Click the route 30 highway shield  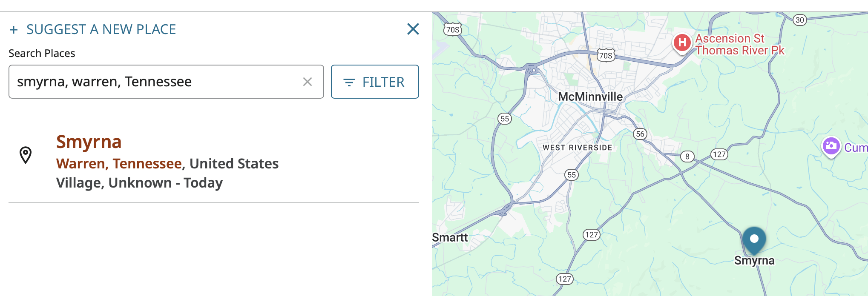coord(799,20)
